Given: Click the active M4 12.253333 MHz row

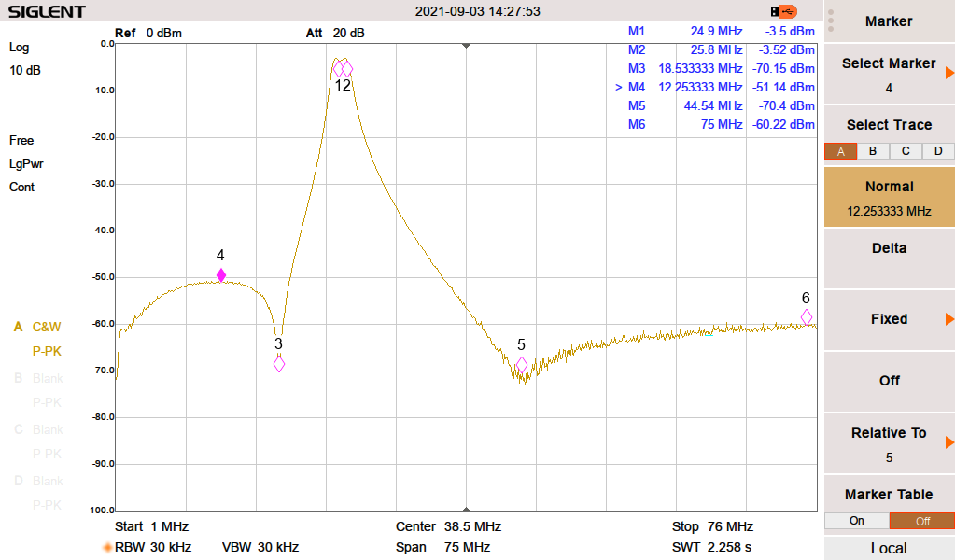Looking at the screenshot, I should click(x=715, y=87).
